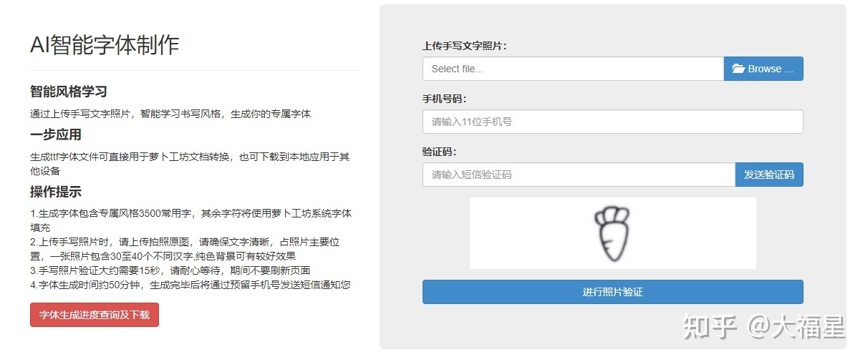The image size is (868, 362).
Task: Click the 一步应用 heading
Action: 56,134
